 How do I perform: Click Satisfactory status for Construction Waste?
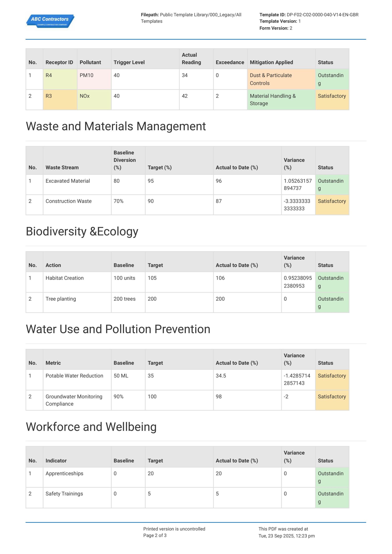(x=332, y=205)
